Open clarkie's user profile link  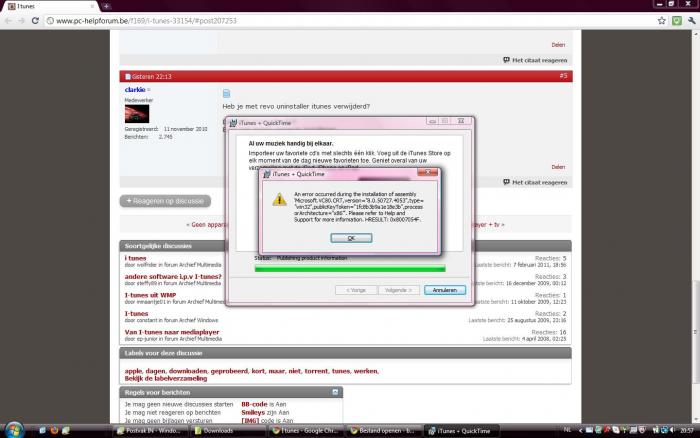point(135,90)
